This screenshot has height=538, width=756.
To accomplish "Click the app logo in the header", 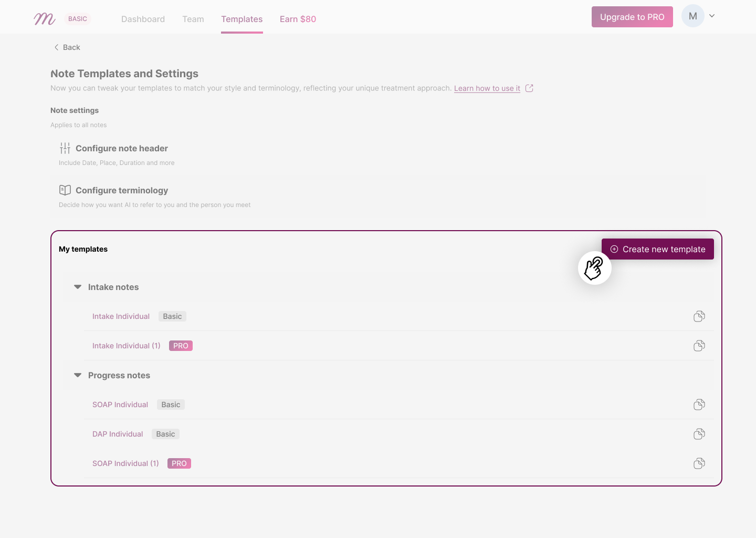I will [x=45, y=19].
